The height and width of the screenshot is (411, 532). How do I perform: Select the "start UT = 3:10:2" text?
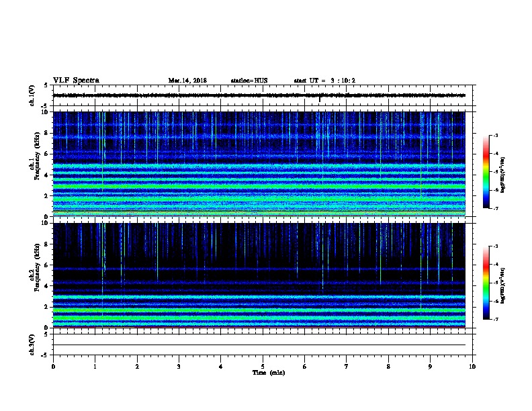coord(324,81)
